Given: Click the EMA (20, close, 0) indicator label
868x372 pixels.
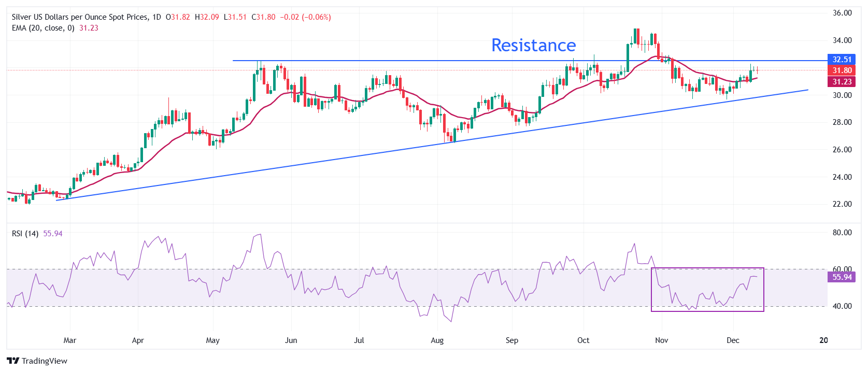Looking at the screenshot, I should point(43,28).
